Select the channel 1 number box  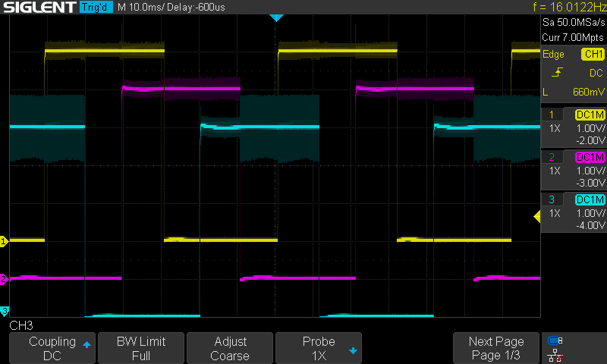point(552,115)
